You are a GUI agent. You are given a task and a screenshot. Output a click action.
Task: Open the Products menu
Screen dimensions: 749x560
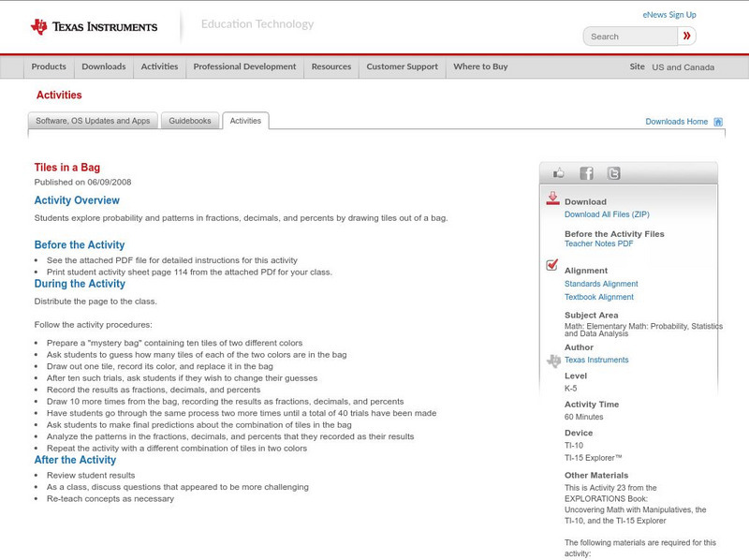[x=49, y=66]
